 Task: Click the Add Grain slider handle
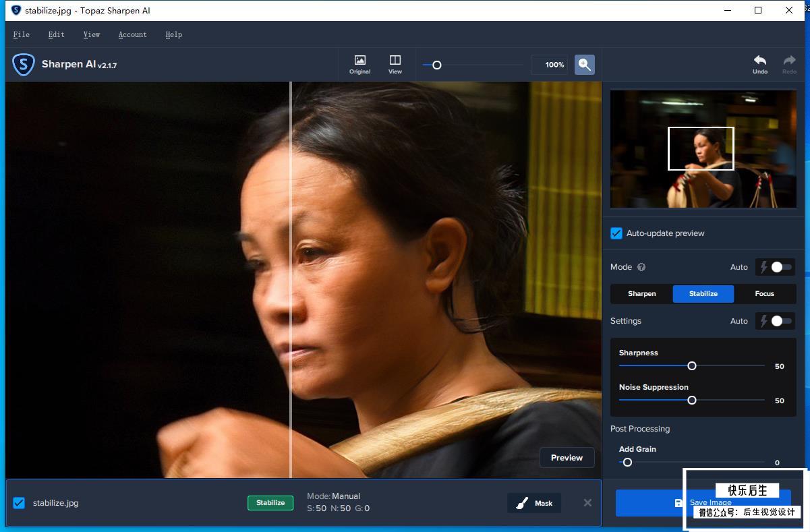pyautogui.click(x=627, y=463)
